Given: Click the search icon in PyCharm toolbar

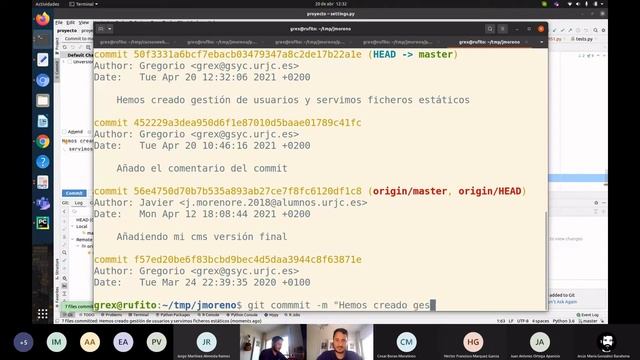Looking at the screenshot, I should coord(596,30).
